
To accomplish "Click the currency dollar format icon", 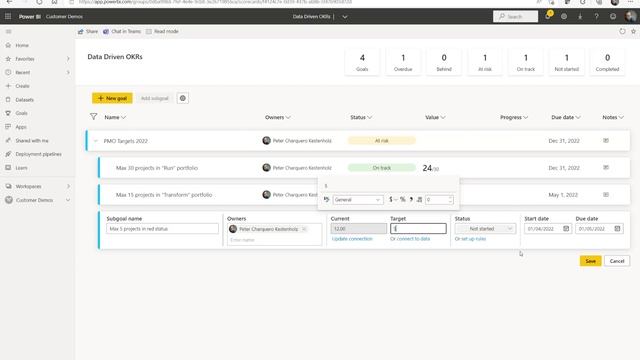I will pyautogui.click(x=391, y=199).
